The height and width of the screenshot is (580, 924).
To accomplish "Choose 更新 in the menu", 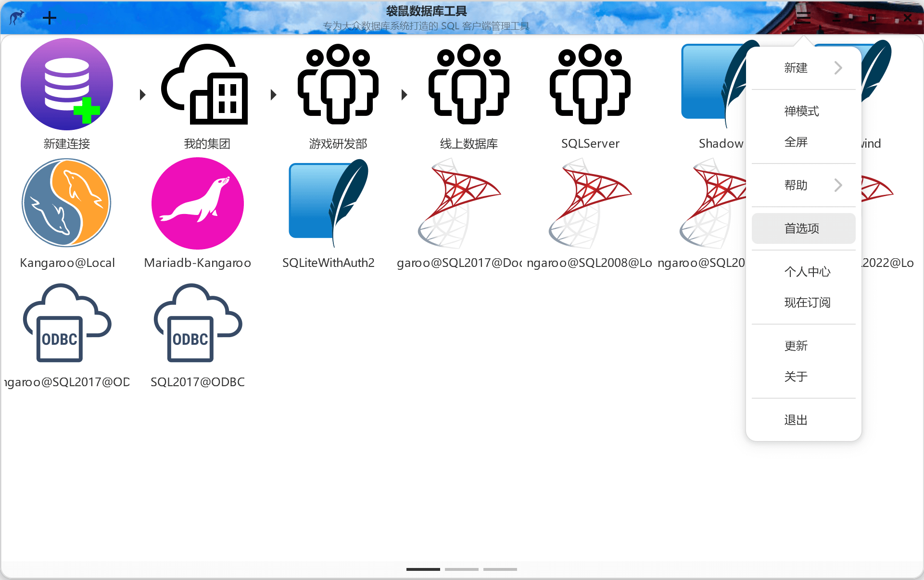I will [803, 346].
